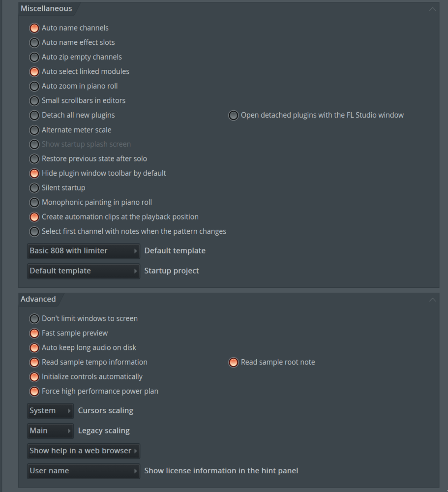Disable Read sample root note
The width and height of the screenshot is (448, 492).
tap(233, 362)
